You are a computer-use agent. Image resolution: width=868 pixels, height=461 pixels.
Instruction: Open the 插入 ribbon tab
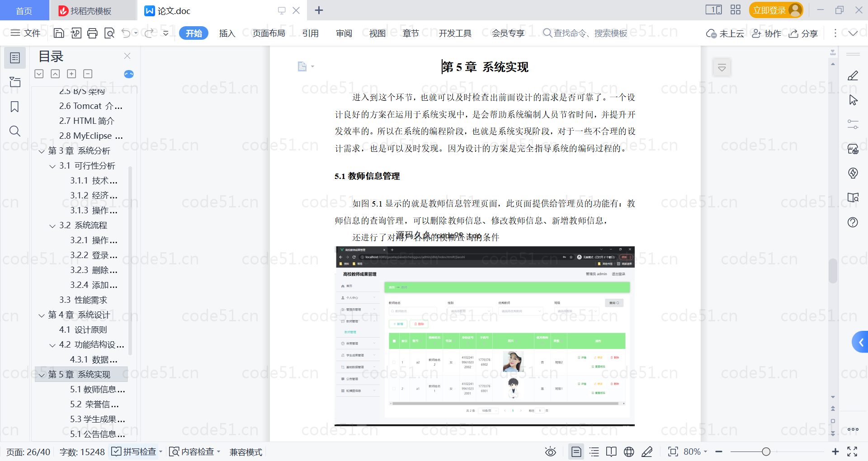point(227,33)
